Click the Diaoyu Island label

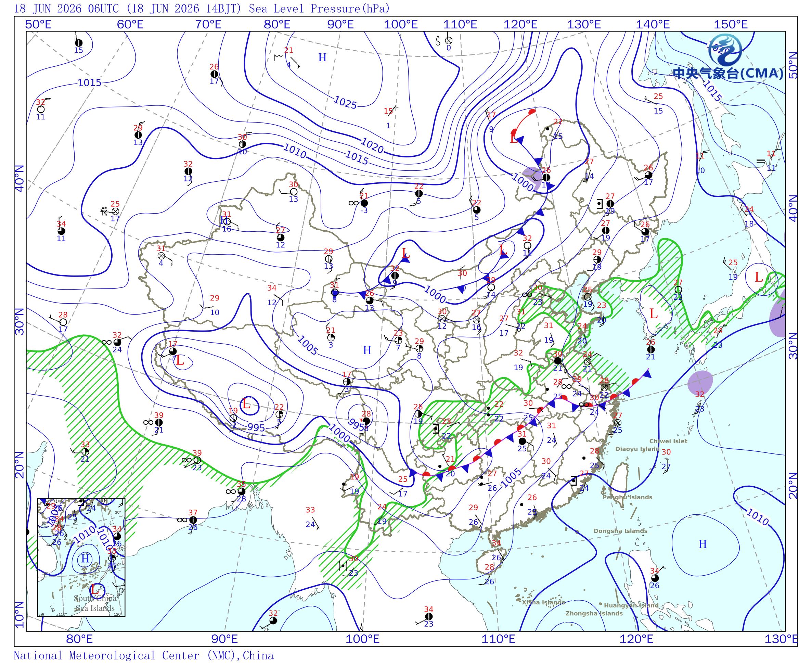[637, 448]
